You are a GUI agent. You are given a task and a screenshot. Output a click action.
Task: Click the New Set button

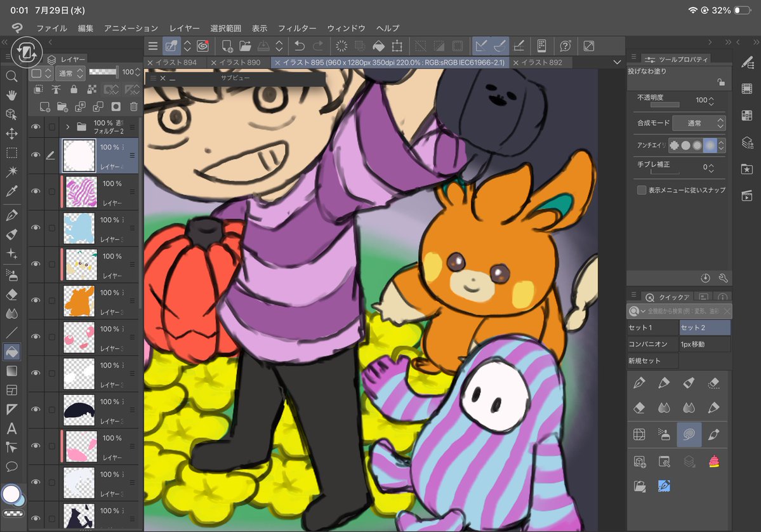tap(652, 361)
